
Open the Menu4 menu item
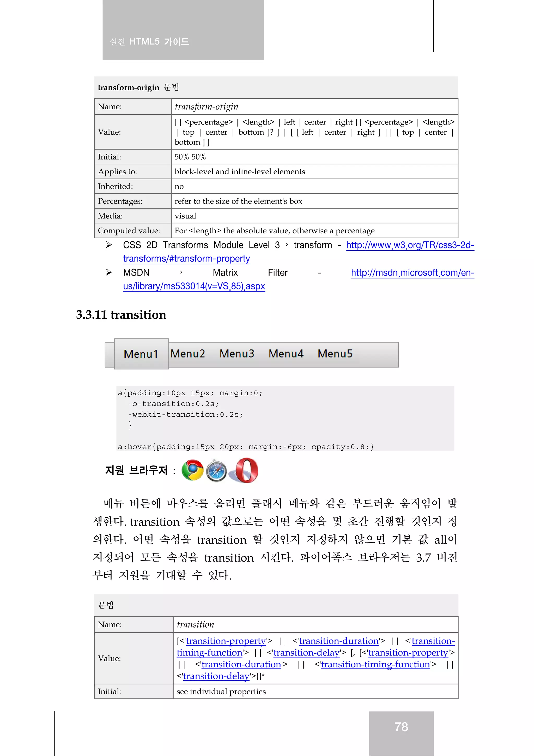pos(286,354)
